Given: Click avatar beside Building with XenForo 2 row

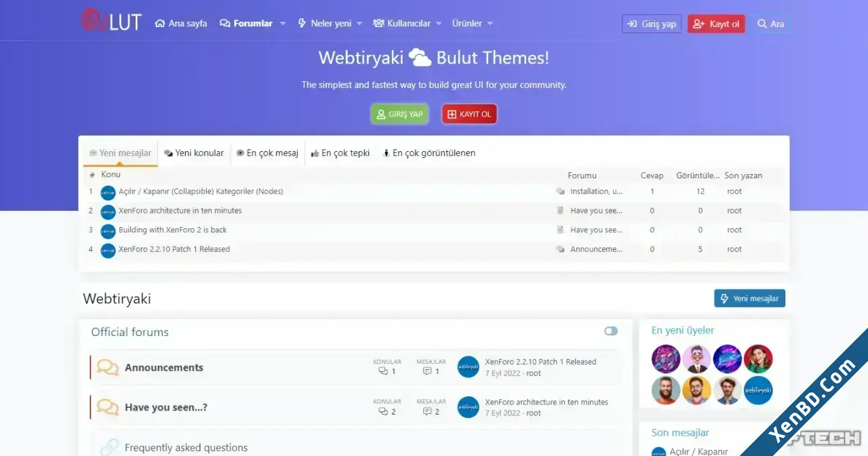Looking at the screenshot, I should pos(108,231).
